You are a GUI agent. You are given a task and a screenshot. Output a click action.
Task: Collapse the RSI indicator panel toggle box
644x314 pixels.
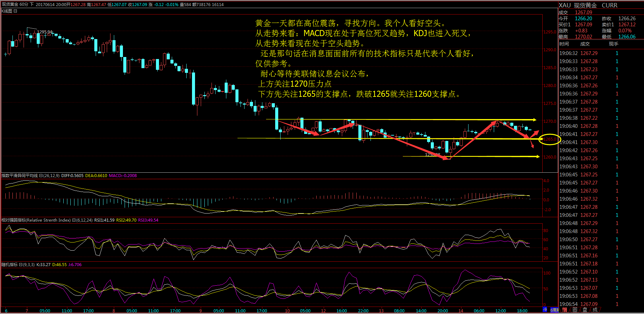click(74, 220)
